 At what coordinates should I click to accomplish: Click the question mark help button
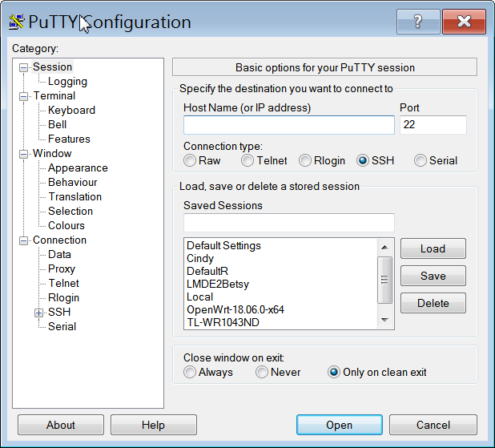[x=418, y=22]
